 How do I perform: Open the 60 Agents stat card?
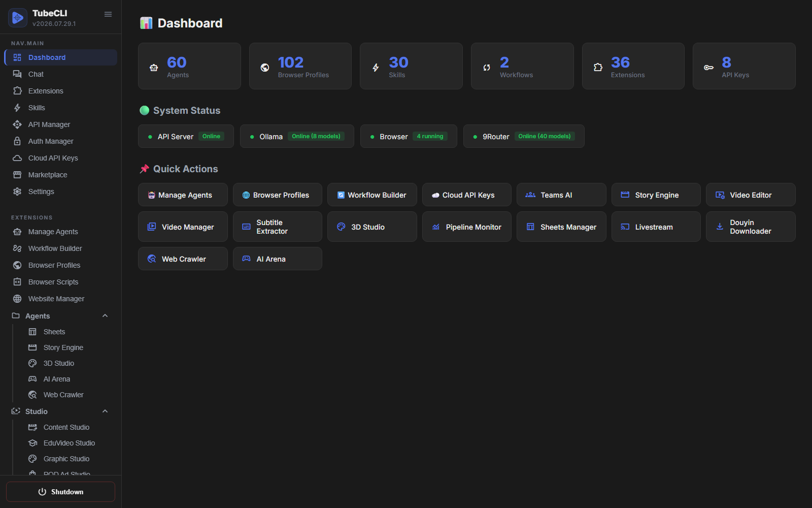[x=189, y=66]
